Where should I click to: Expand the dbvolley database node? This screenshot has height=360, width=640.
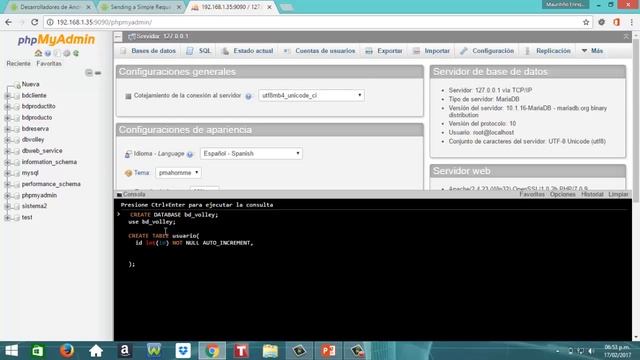click(x=7, y=140)
